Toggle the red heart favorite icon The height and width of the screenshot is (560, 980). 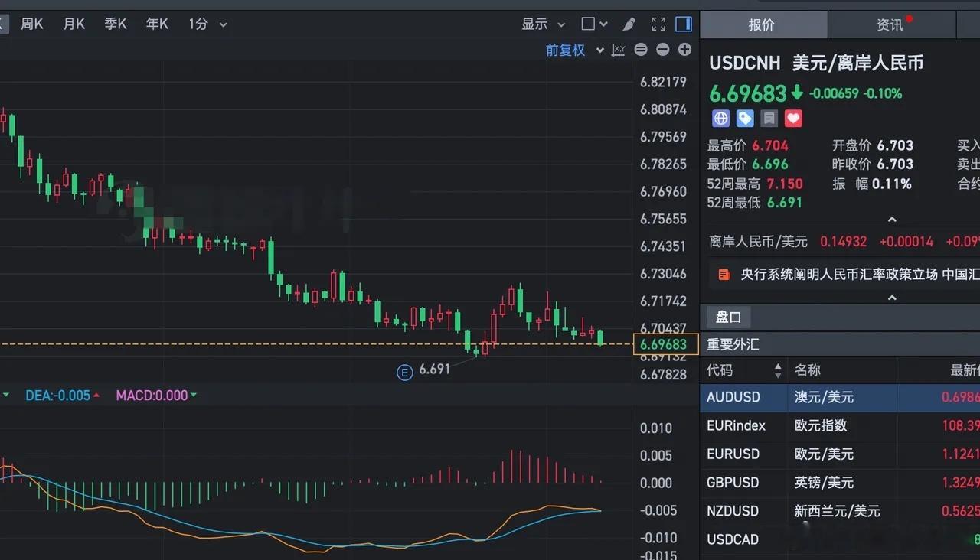coord(793,119)
